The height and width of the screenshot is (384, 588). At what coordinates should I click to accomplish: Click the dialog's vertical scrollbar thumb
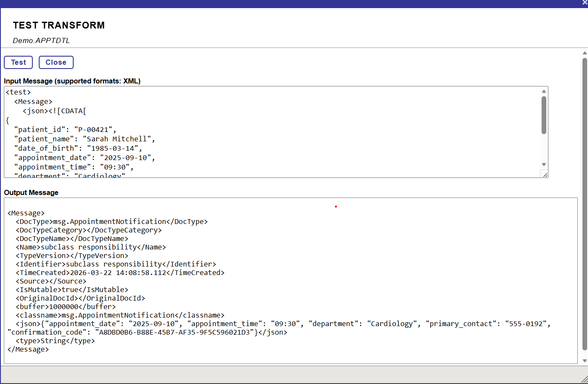(585, 204)
